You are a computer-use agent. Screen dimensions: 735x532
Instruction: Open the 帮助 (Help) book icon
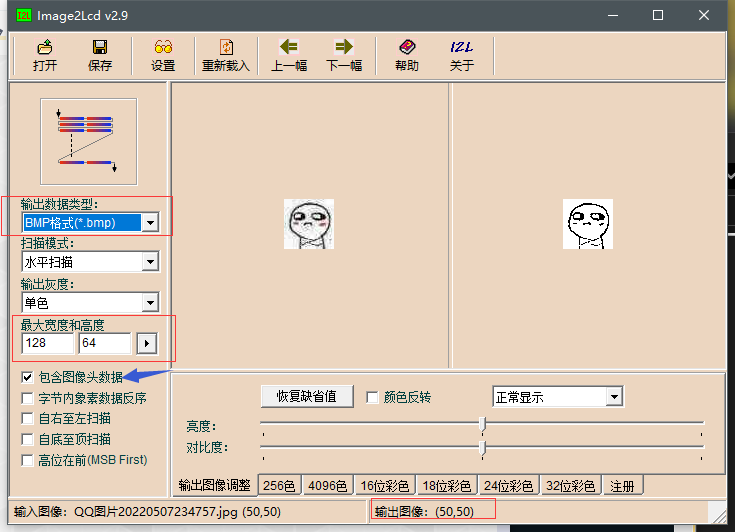[407, 55]
